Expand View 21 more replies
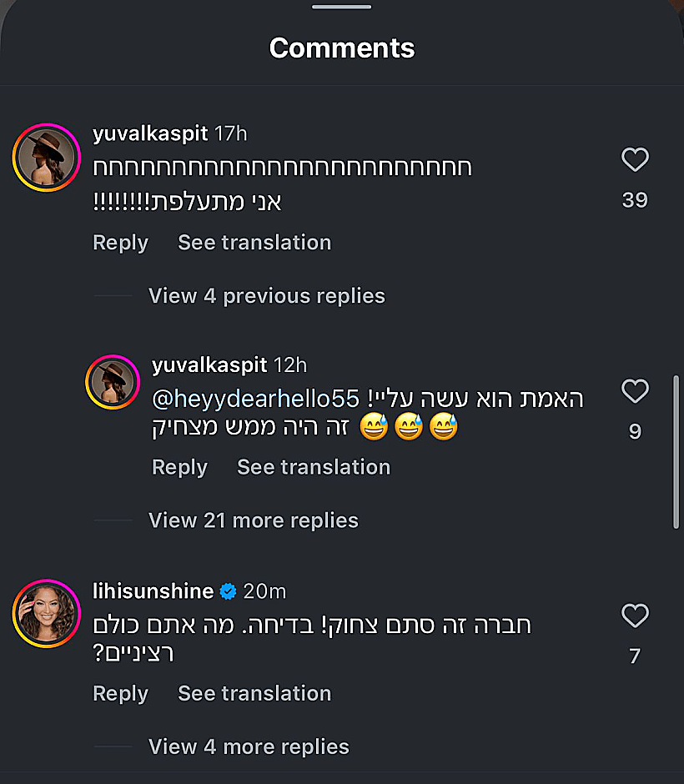The width and height of the screenshot is (684, 784). 253,520
